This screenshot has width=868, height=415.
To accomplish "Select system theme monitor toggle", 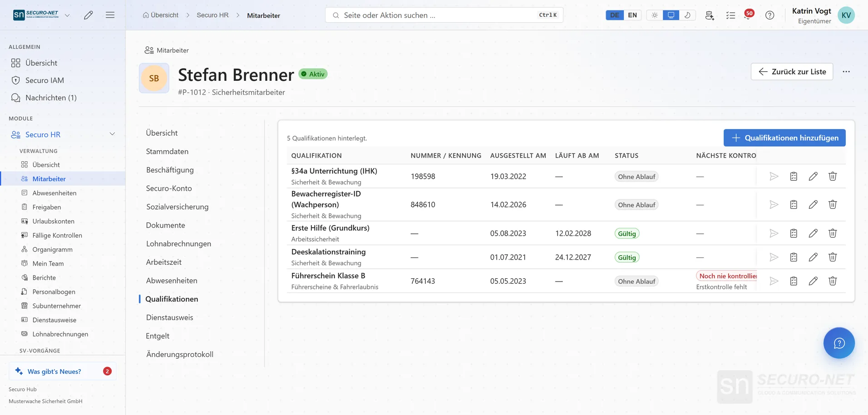I will (671, 15).
